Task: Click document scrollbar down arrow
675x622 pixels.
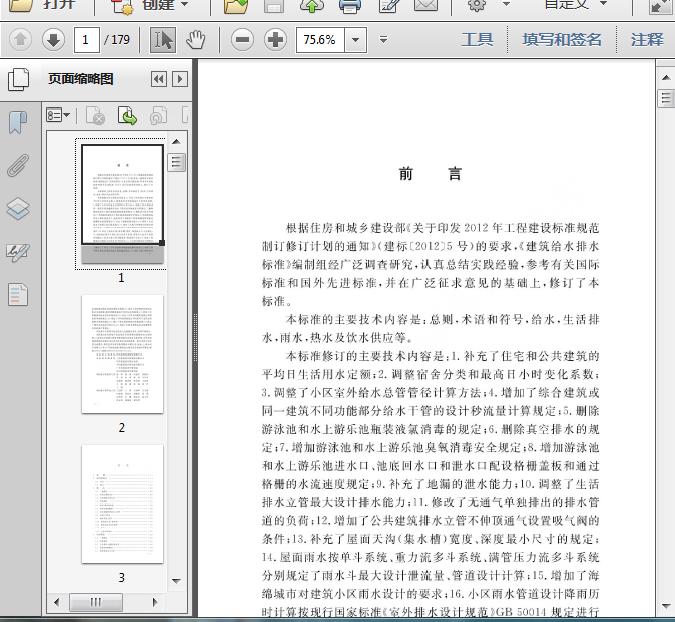Action: click(666, 606)
